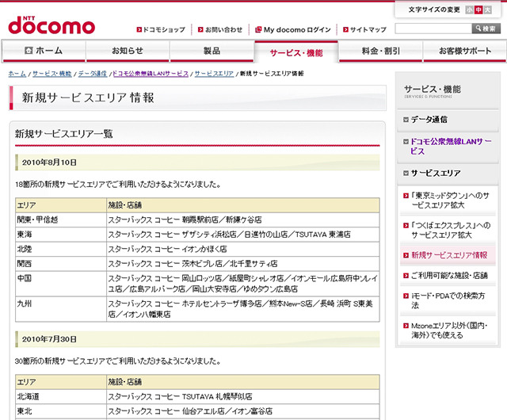This screenshot has height=420, width=507.
Task: Set text size to small 小
Action: tap(470, 10)
